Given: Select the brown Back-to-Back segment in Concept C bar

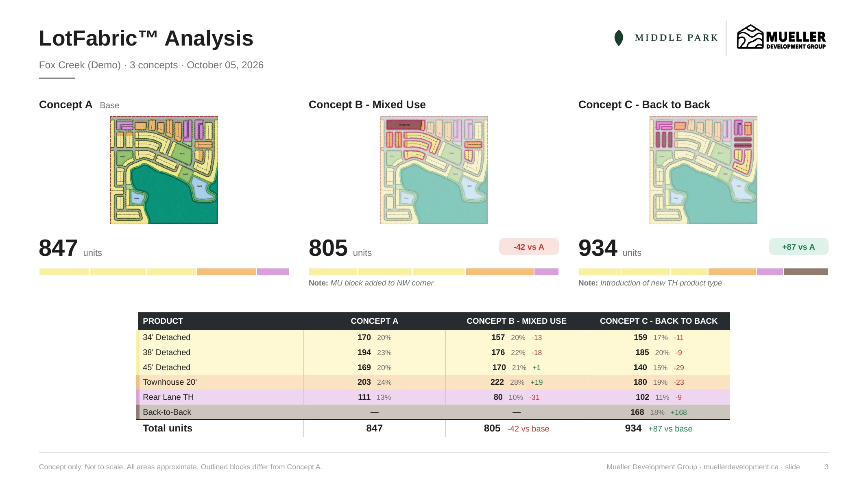Looking at the screenshot, I should click(x=806, y=272).
